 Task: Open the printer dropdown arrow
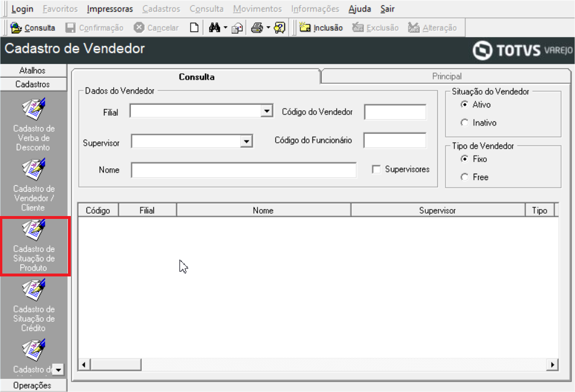(268, 28)
